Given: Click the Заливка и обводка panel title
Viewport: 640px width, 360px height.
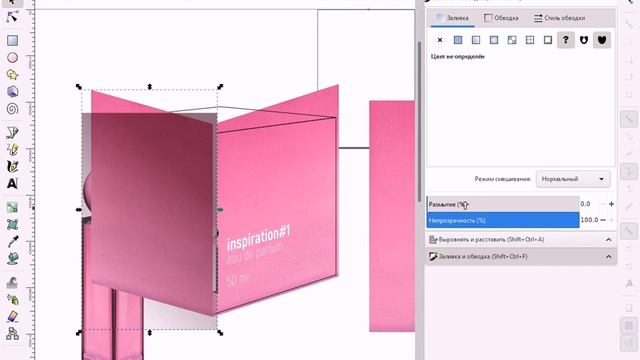Looking at the screenshot, I should tap(483, 257).
